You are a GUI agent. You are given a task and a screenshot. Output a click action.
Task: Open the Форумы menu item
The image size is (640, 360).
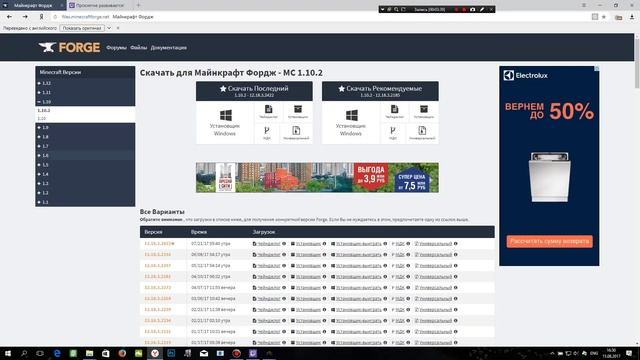116,48
